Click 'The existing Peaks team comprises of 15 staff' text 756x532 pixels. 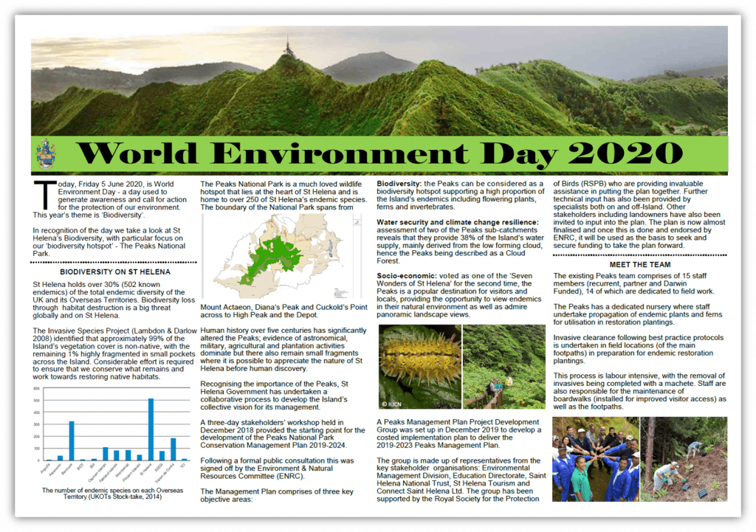click(x=630, y=276)
